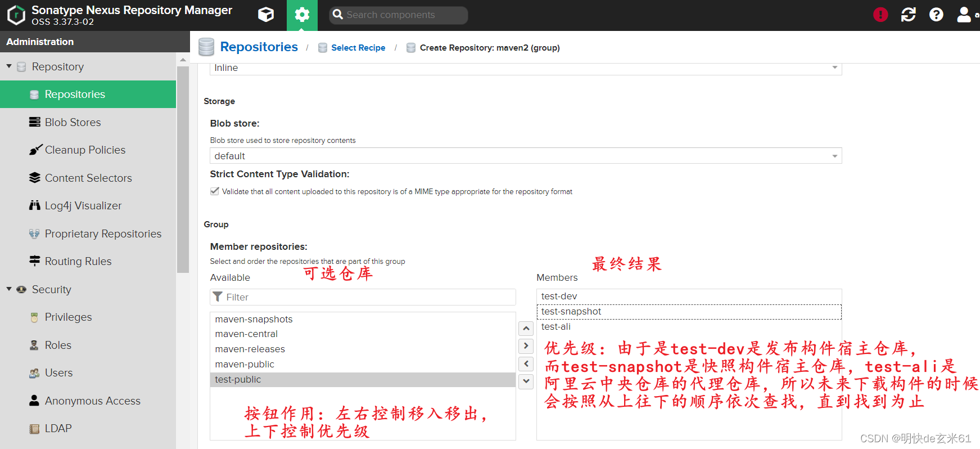
Task: Select test-dev in Members list
Action: pyautogui.click(x=689, y=296)
